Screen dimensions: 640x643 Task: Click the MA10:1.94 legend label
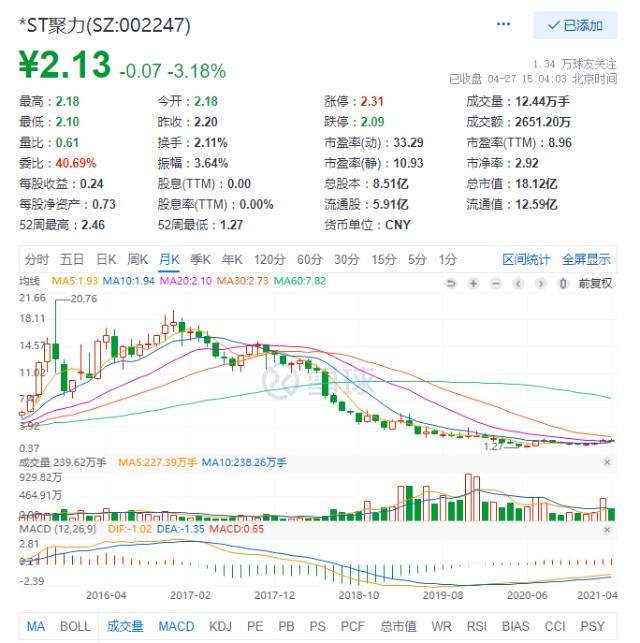click(128, 281)
